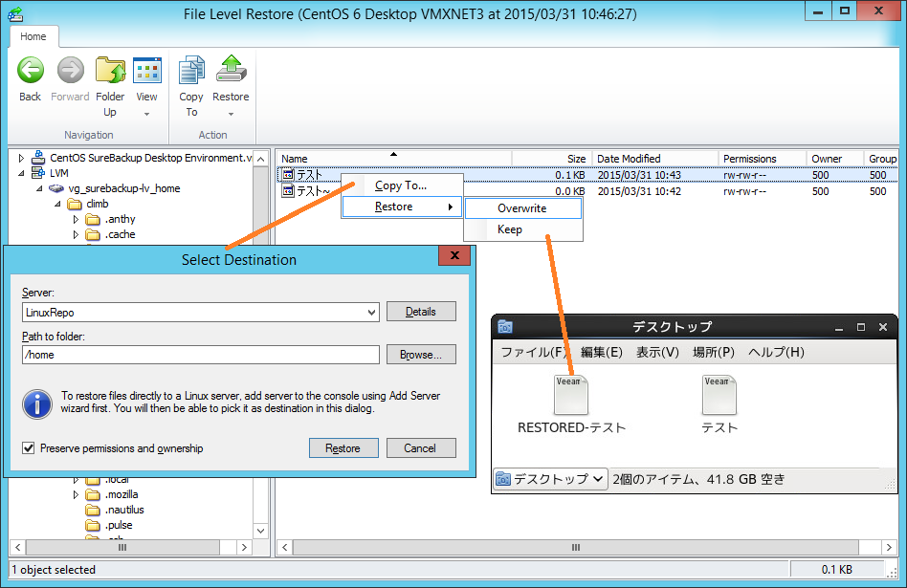Choose Copy To... in context menu
The height and width of the screenshot is (588, 907).
(x=402, y=185)
